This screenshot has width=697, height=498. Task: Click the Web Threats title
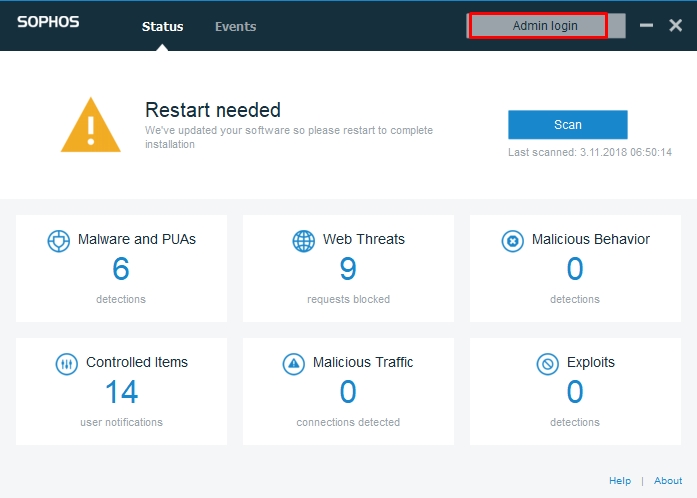[364, 239]
